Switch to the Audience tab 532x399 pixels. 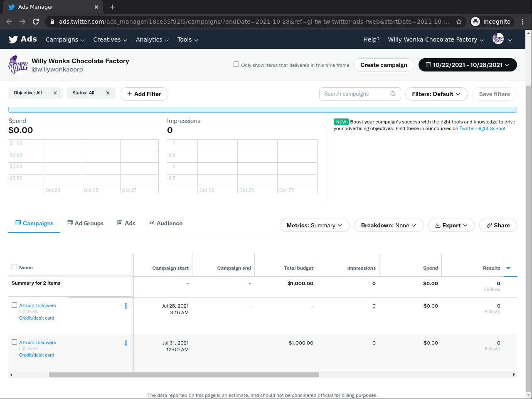165,223
